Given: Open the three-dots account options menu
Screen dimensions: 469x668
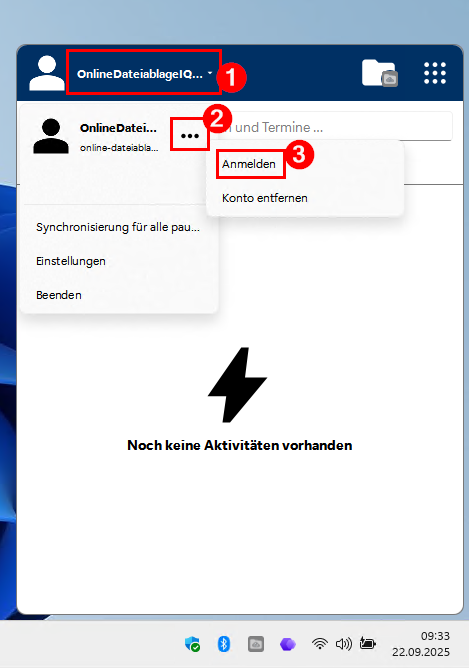Looking at the screenshot, I should pyautogui.click(x=190, y=135).
